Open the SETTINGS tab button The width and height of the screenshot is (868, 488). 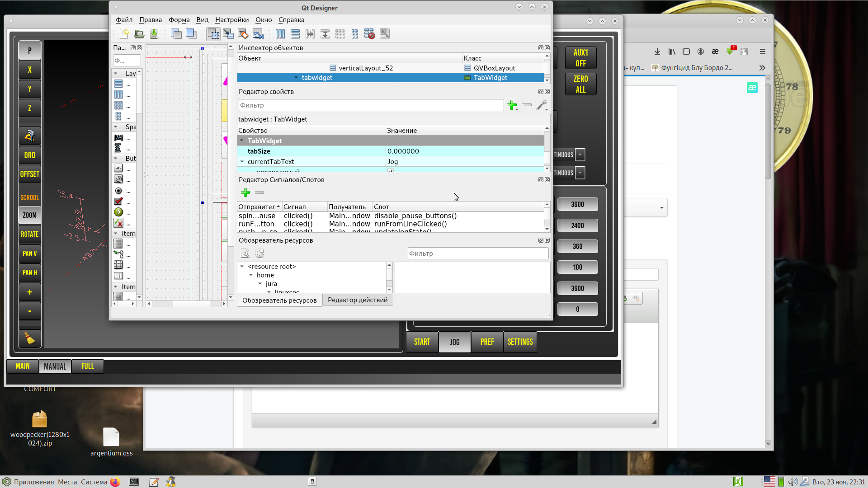pos(520,342)
